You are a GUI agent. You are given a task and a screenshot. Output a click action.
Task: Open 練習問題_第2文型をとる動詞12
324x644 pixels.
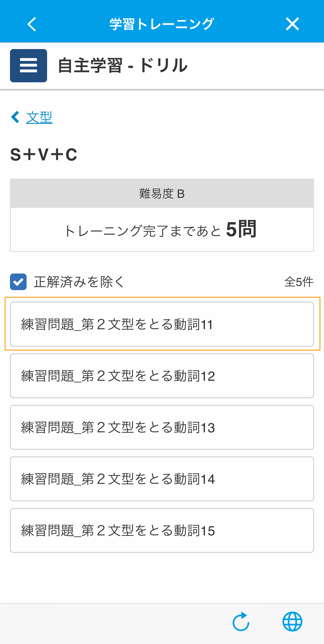(x=162, y=376)
